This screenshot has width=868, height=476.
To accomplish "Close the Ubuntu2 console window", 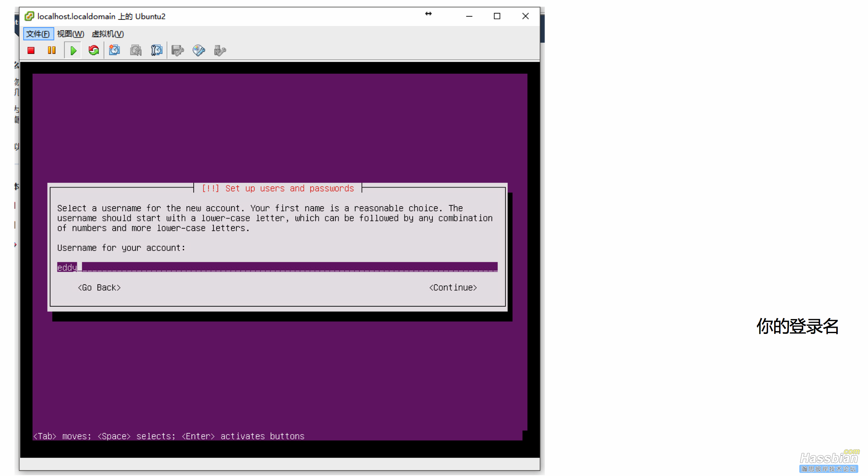I will [x=525, y=16].
